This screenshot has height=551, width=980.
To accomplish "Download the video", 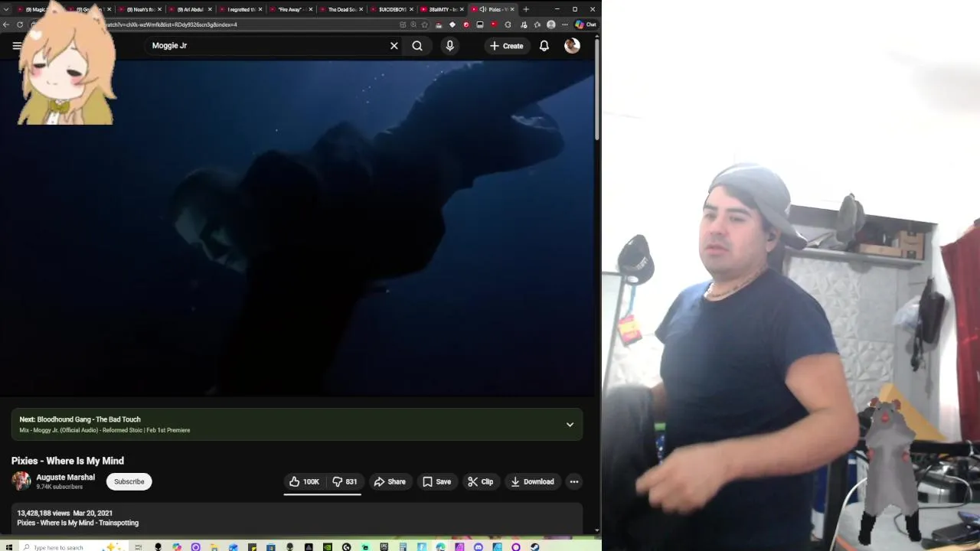I will (532, 481).
